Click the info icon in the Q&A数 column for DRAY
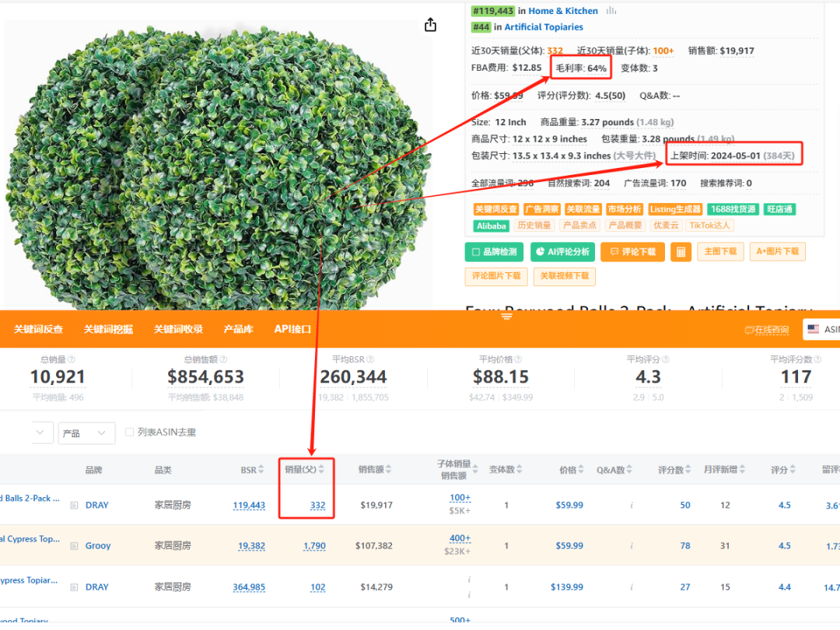 pos(632,505)
